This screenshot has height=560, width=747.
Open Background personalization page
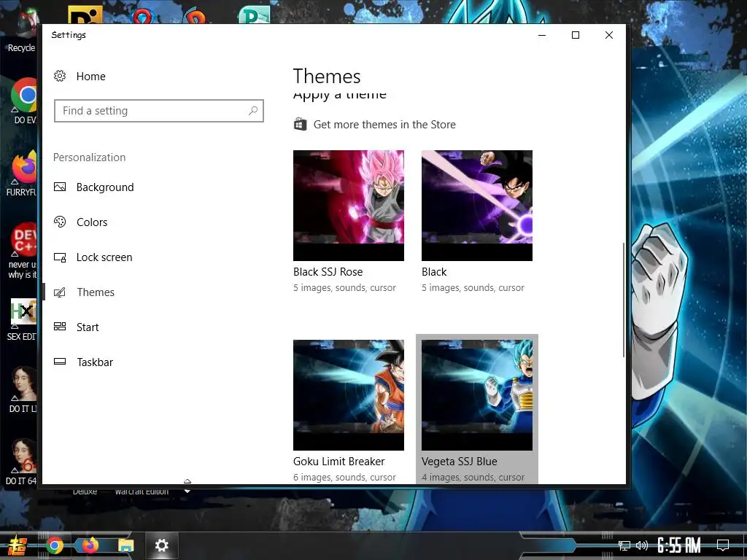tap(105, 187)
